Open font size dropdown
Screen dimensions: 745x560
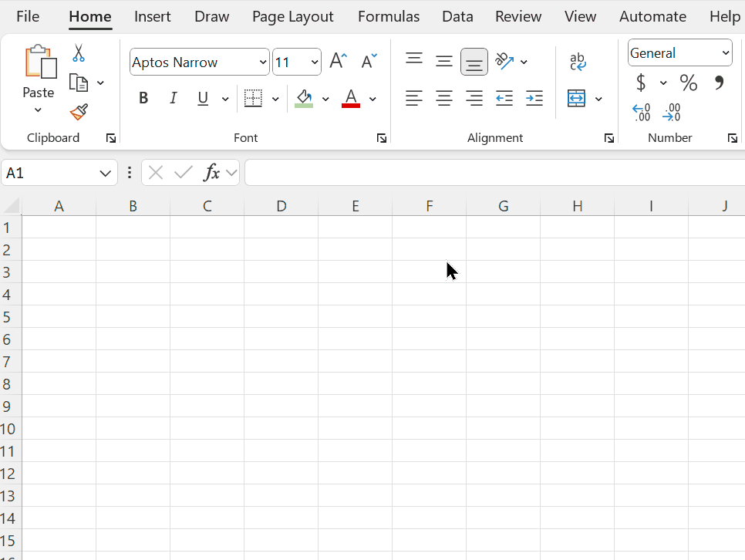[314, 62]
